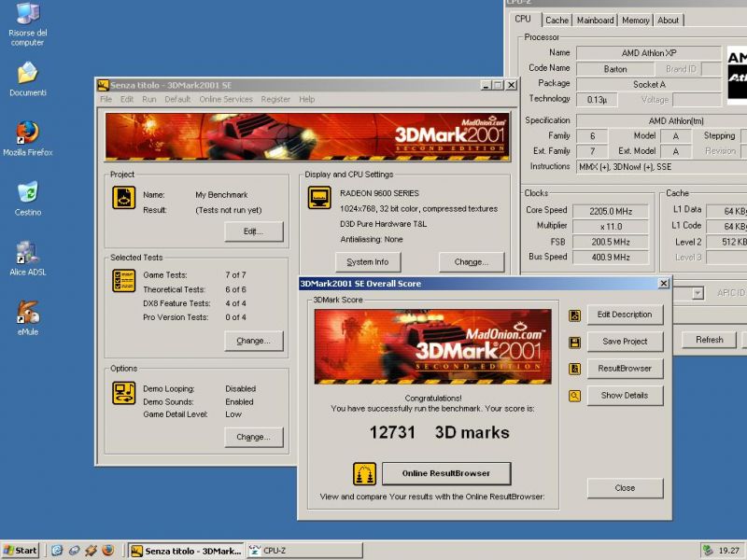747x560 pixels.
Task: Open the Help menu in 3DMark2001
Action: [307, 99]
